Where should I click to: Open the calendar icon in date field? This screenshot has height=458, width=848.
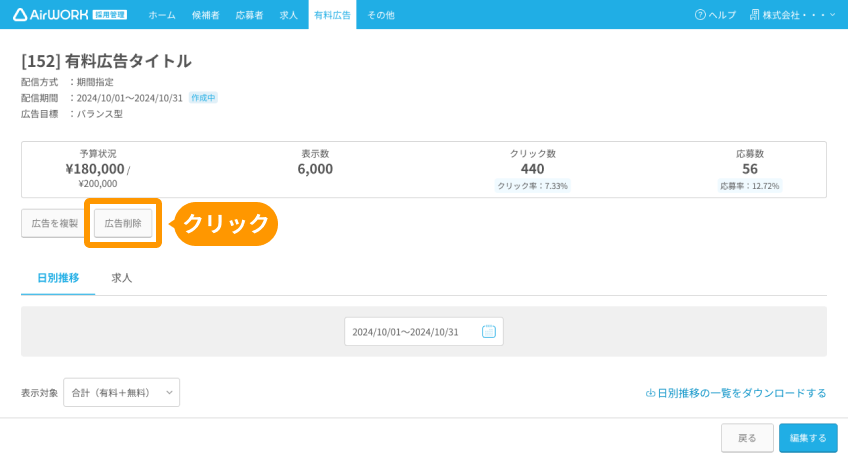tap(488, 331)
